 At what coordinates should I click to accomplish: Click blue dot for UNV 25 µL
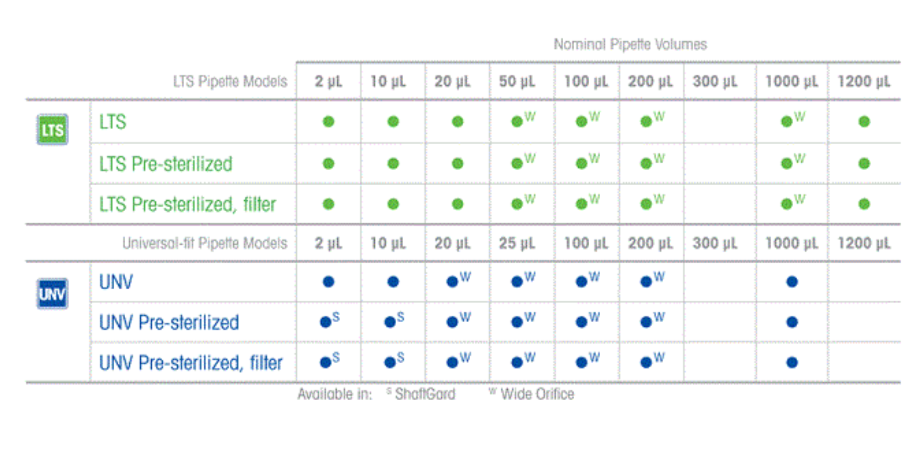pos(517,283)
